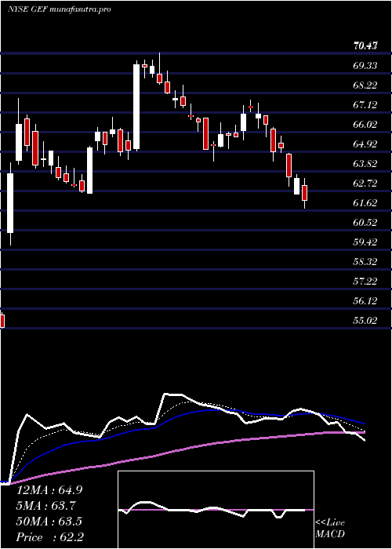Click the 58.32 price axis label

pyautogui.click(x=365, y=261)
